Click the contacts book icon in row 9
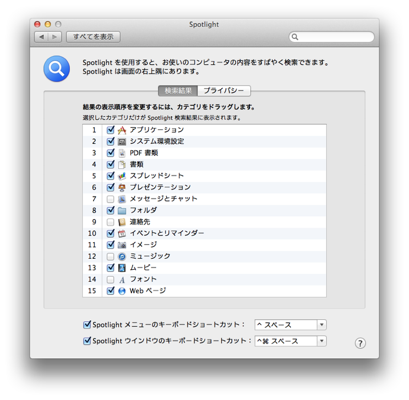The height and width of the screenshot is (400, 409). point(122,222)
